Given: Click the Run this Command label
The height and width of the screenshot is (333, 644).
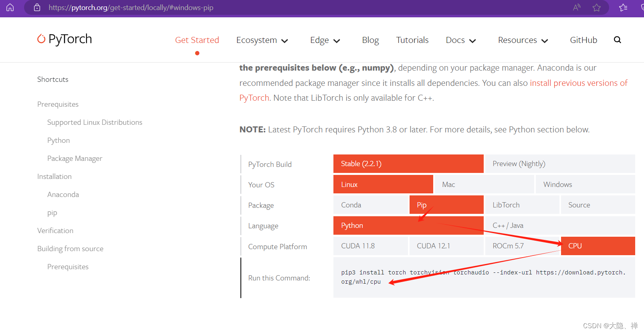Looking at the screenshot, I should [279, 278].
